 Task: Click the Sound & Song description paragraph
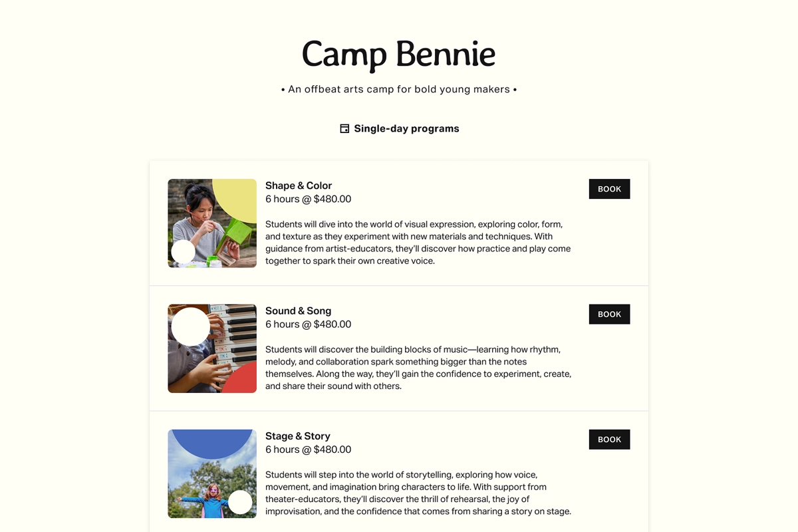[x=418, y=368]
